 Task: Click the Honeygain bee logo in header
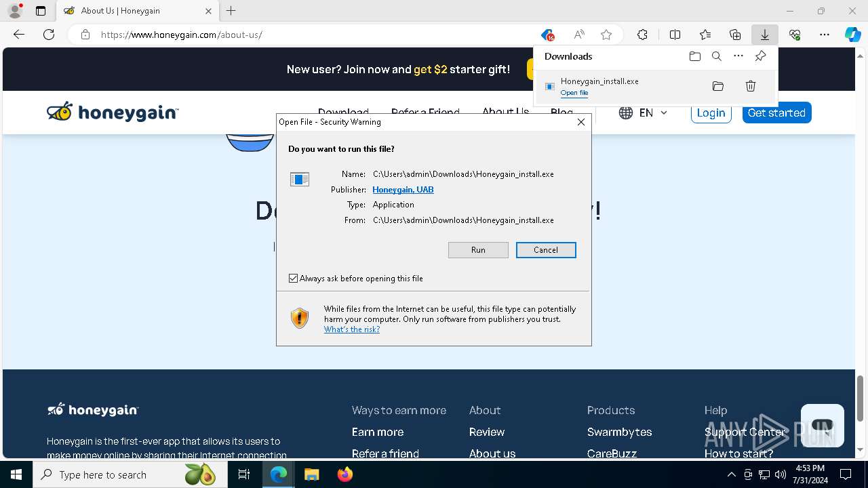pyautogui.click(x=113, y=113)
